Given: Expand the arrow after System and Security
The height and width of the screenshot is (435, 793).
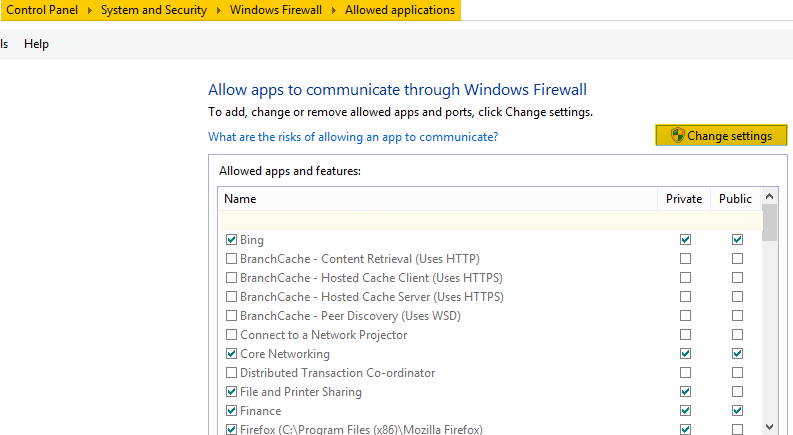Looking at the screenshot, I should [219, 10].
